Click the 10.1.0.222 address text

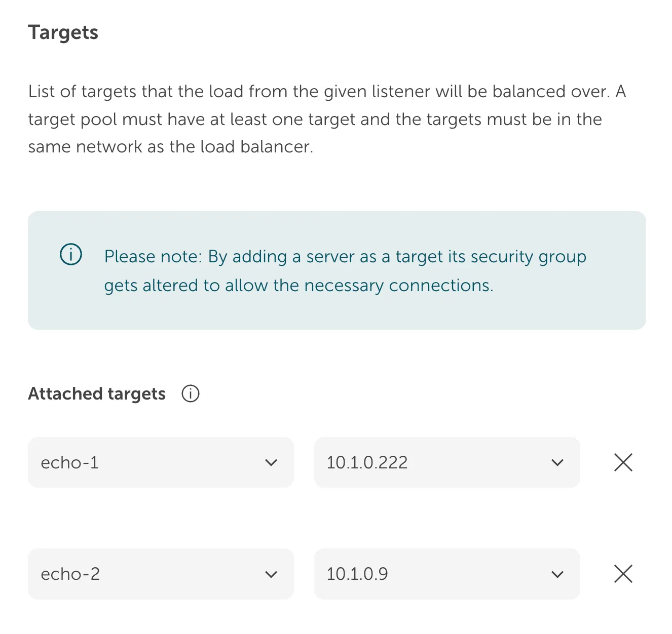(367, 462)
